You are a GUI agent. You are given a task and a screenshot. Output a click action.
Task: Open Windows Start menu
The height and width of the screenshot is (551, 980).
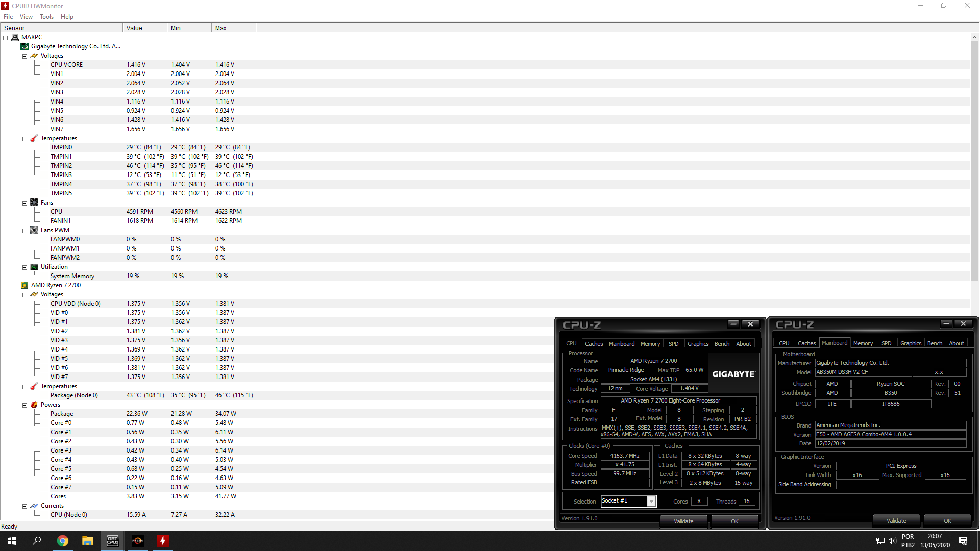click(x=12, y=541)
